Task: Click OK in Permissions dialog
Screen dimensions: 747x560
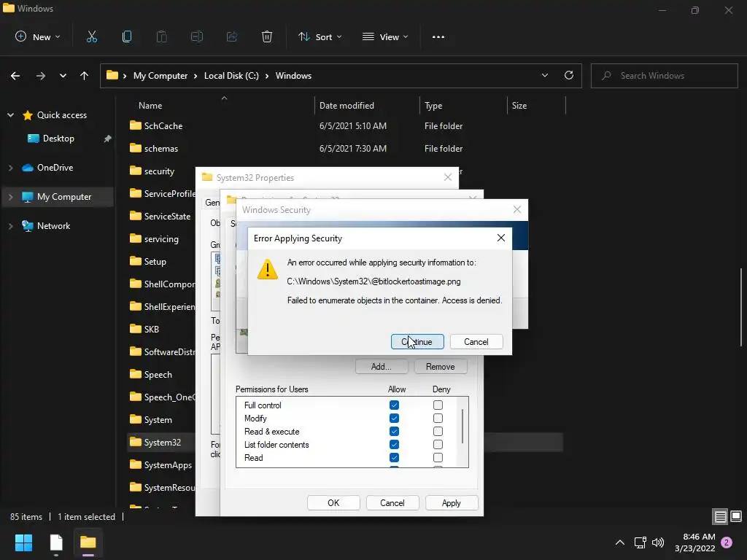Action: click(x=333, y=503)
